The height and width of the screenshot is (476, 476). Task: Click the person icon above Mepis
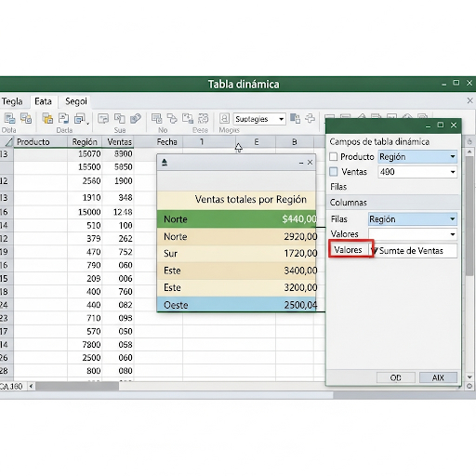(x=224, y=118)
